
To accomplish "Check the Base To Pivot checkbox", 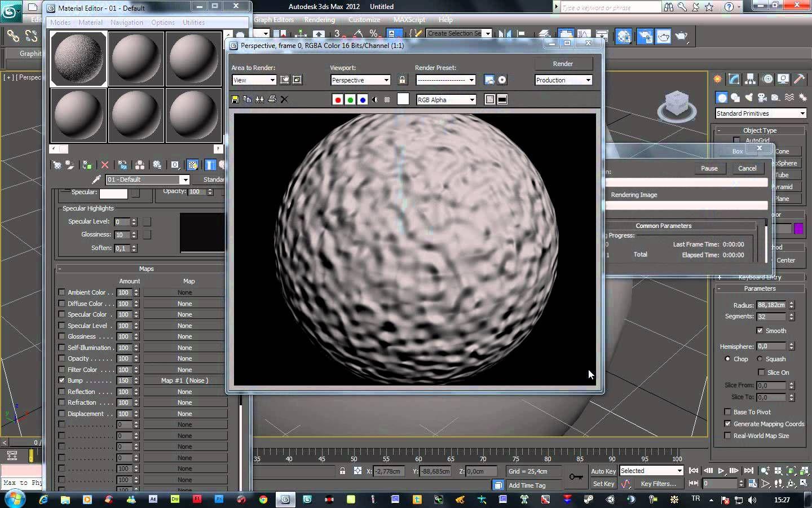I will tap(727, 412).
